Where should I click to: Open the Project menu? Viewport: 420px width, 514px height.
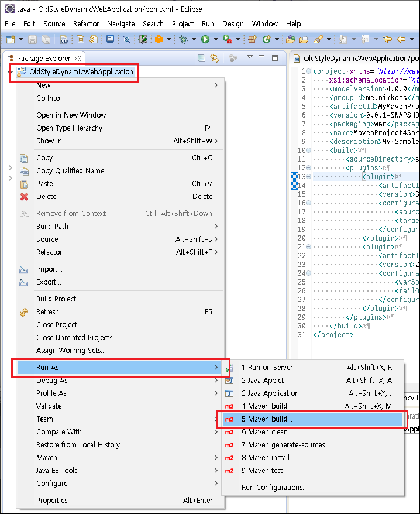pyautogui.click(x=183, y=23)
